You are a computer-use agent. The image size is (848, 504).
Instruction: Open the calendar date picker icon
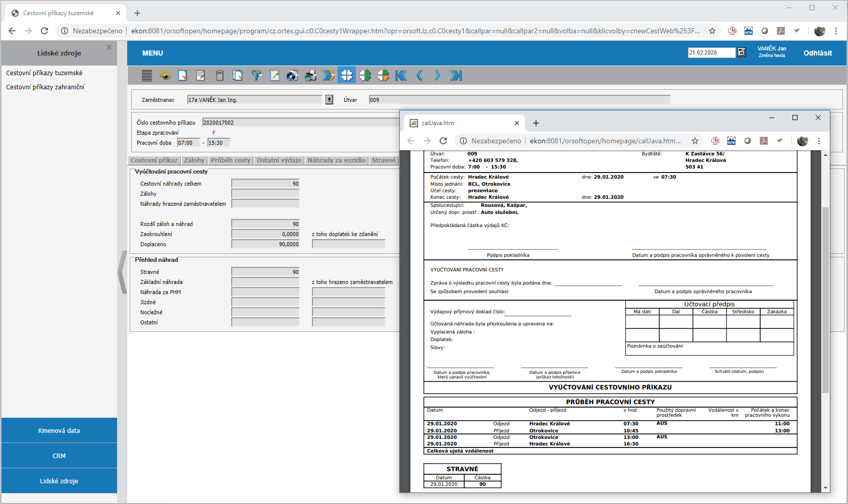click(x=741, y=52)
